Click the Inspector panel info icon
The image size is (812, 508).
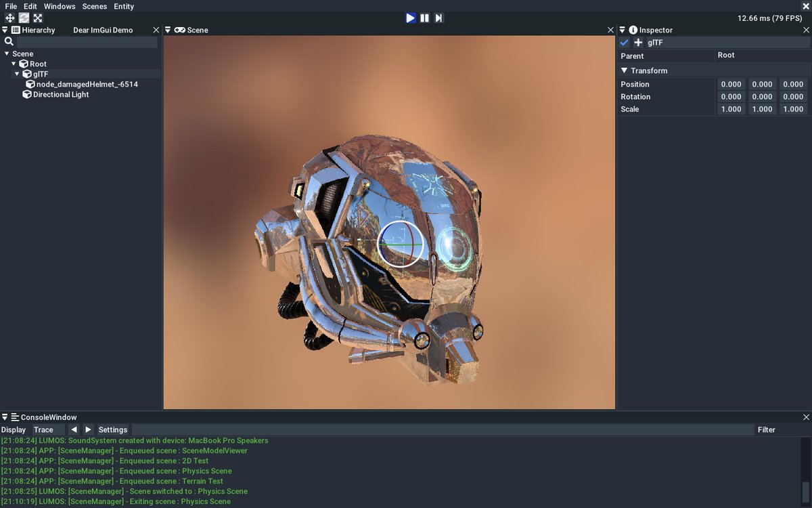[x=633, y=30]
